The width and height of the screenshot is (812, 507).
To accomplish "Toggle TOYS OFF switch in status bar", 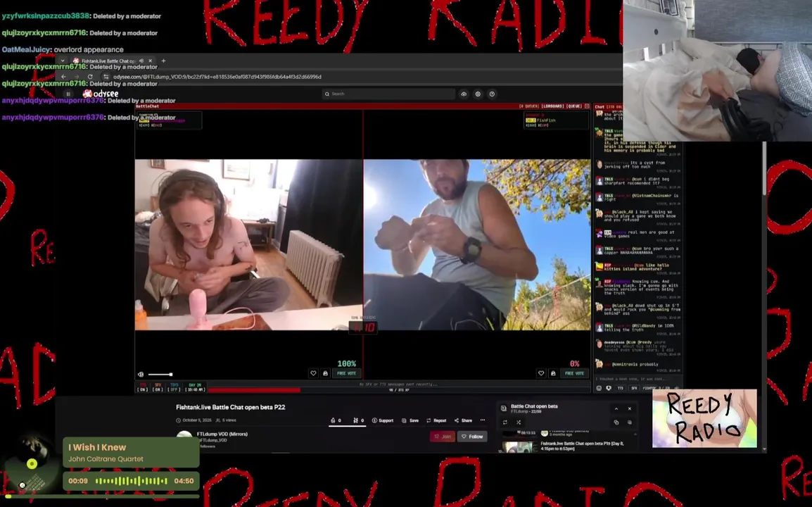I will [x=174, y=387].
